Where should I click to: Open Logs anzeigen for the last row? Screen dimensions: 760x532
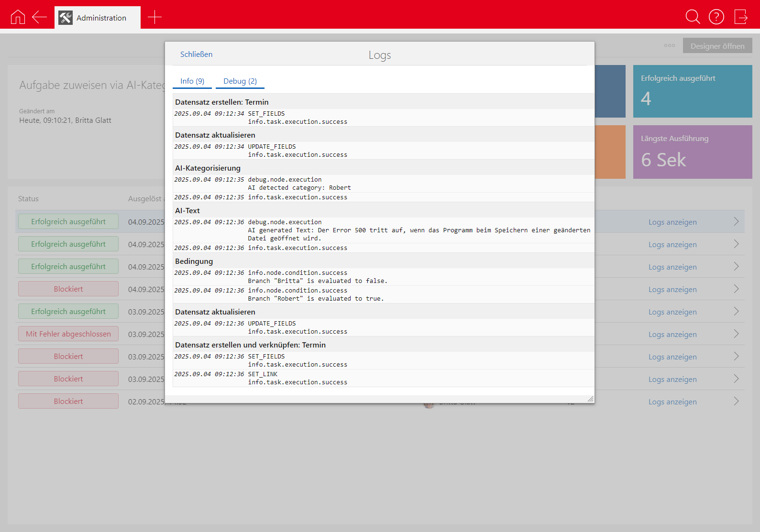672,402
